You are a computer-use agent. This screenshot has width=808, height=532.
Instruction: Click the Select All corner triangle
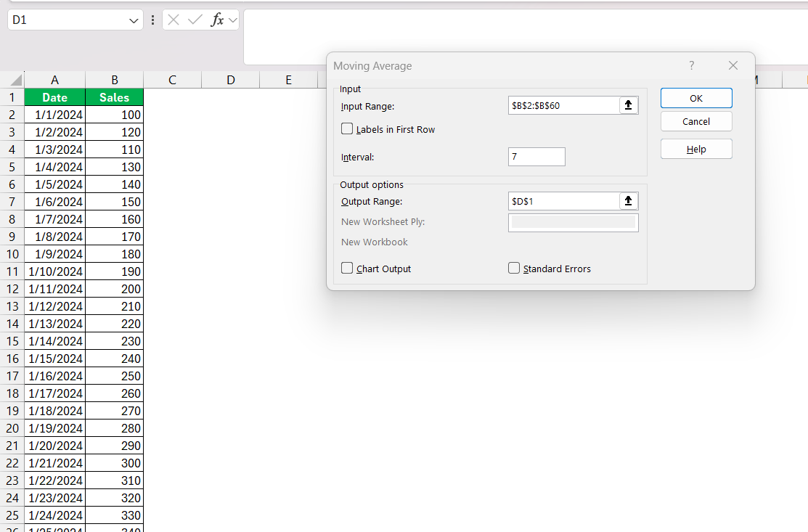tap(17, 80)
